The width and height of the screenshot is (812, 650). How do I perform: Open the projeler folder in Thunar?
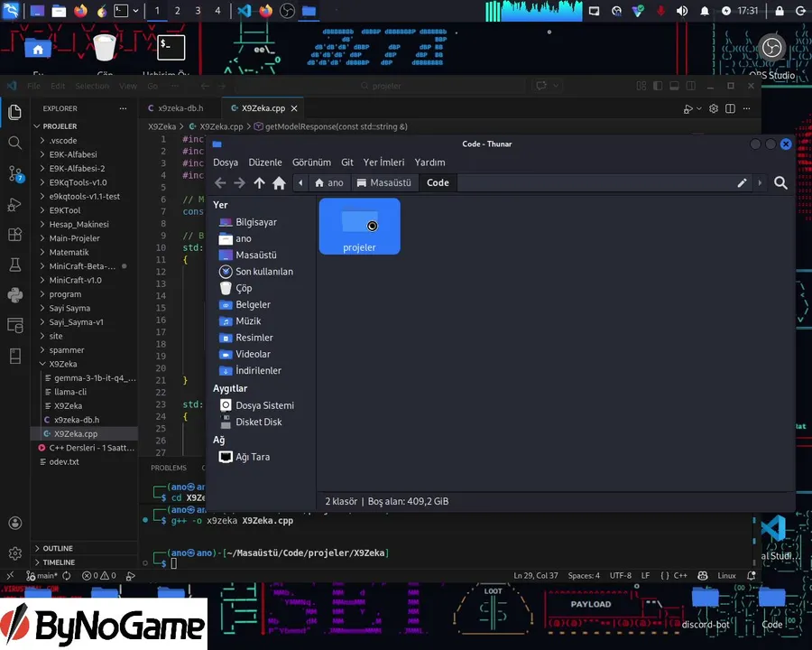[x=359, y=226]
